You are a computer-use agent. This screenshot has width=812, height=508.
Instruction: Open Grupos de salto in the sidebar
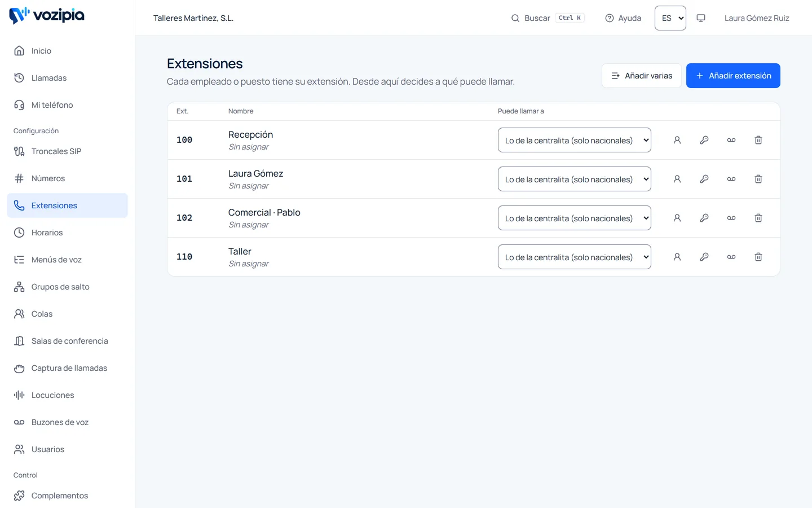pyautogui.click(x=67, y=287)
